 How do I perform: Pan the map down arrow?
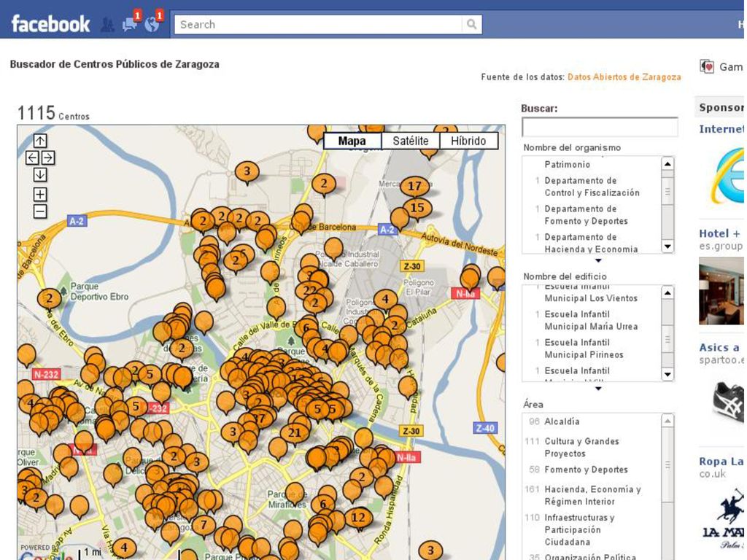40,175
